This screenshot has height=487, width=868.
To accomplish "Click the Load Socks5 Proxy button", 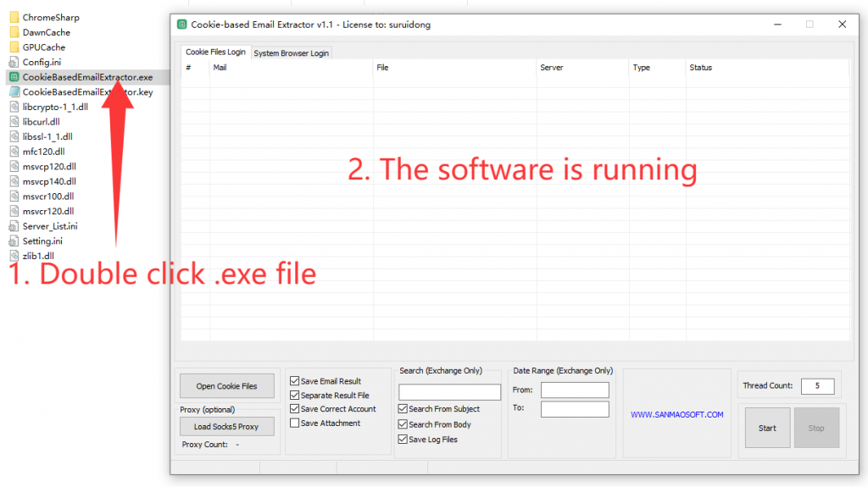I will [226, 426].
